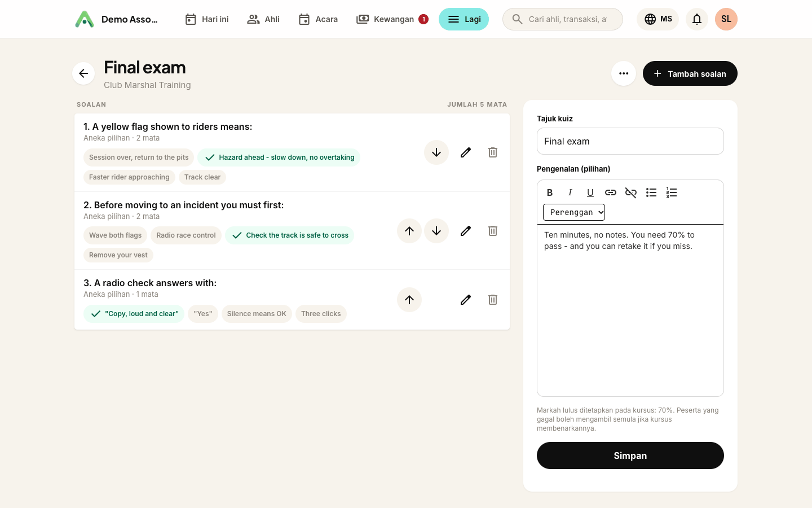Open the Kewangan menu item
The width and height of the screenshot is (812, 508).
392,19
